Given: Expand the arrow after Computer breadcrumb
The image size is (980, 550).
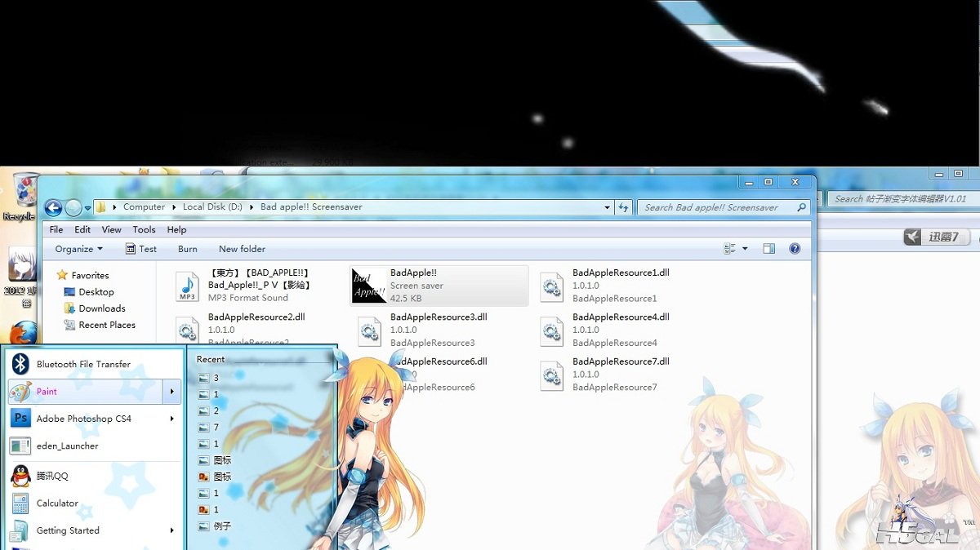Looking at the screenshot, I should (x=174, y=207).
